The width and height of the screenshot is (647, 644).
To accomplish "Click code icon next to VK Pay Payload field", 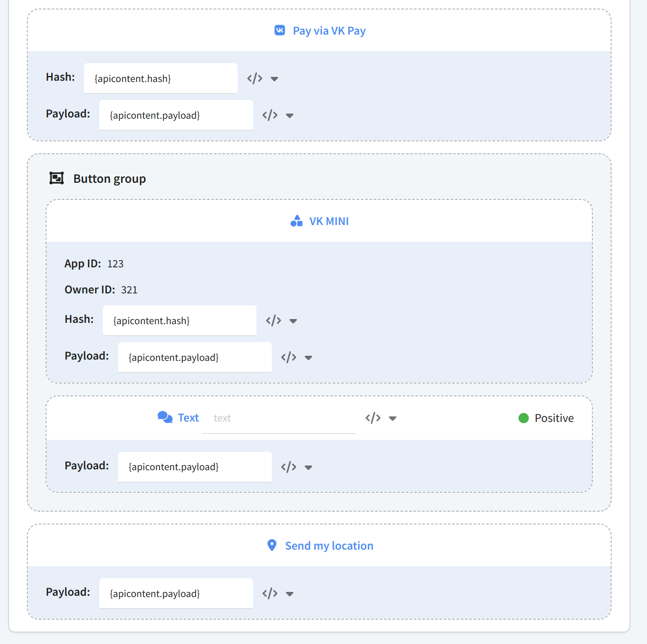I will pos(270,115).
